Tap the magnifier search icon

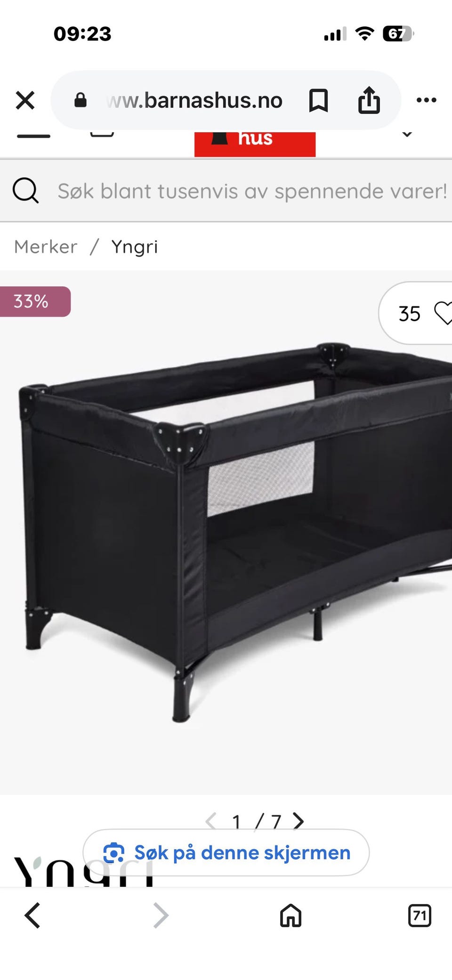click(25, 190)
